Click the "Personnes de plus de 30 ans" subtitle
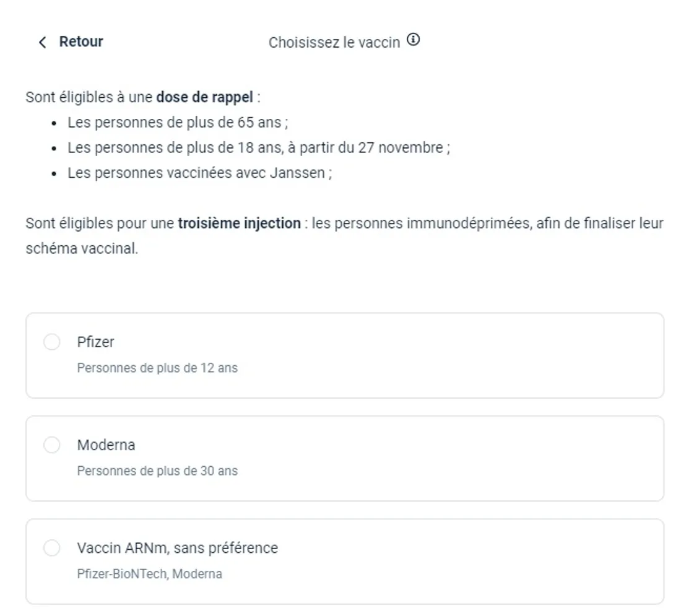The width and height of the screenshot is (681, 616). pyautogui.click(x=157, y=471)
